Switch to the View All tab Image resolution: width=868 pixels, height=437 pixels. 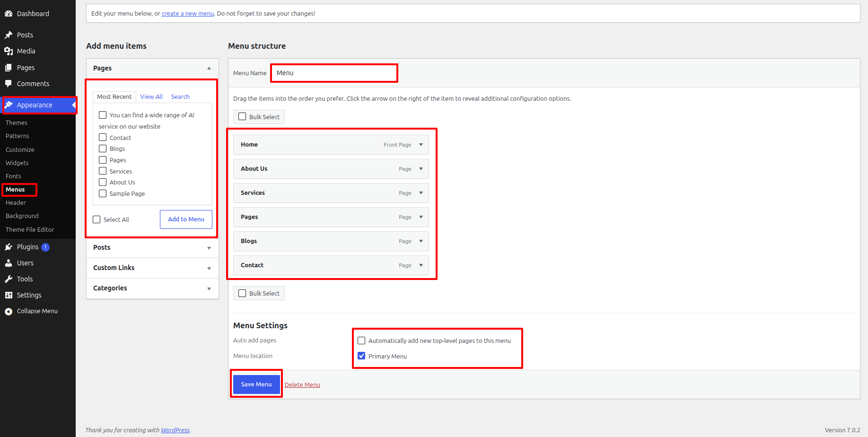click(x=151, y=96)
